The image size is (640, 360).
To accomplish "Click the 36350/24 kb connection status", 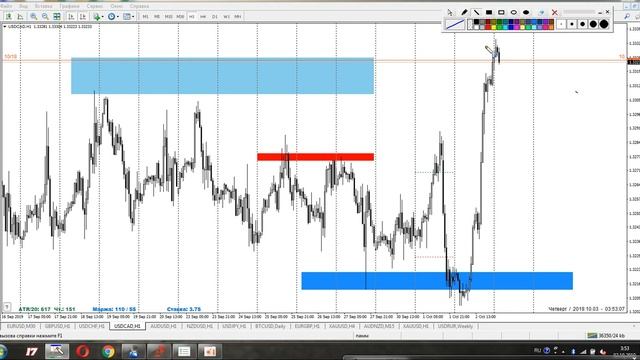I will (x=607, y=336).
